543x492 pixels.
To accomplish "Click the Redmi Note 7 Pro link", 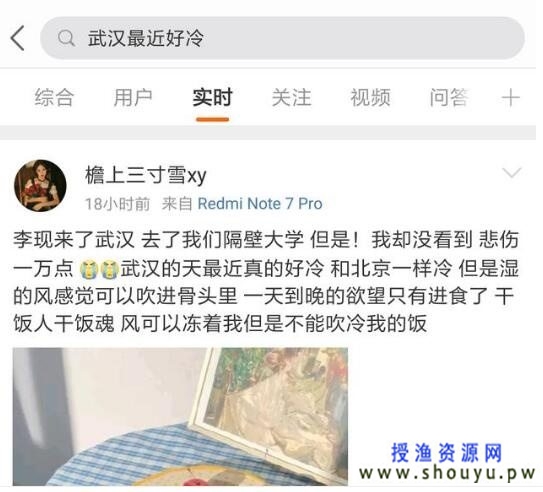I will pos(260,204).
